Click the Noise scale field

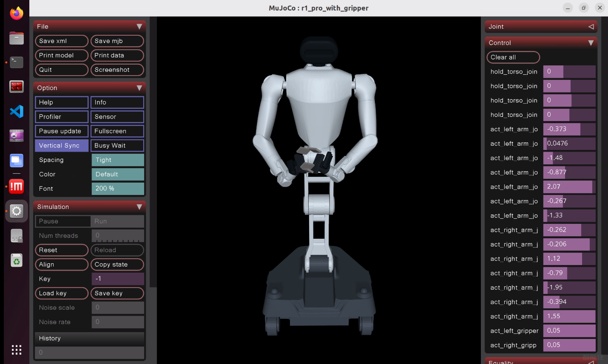click(118, 308)
